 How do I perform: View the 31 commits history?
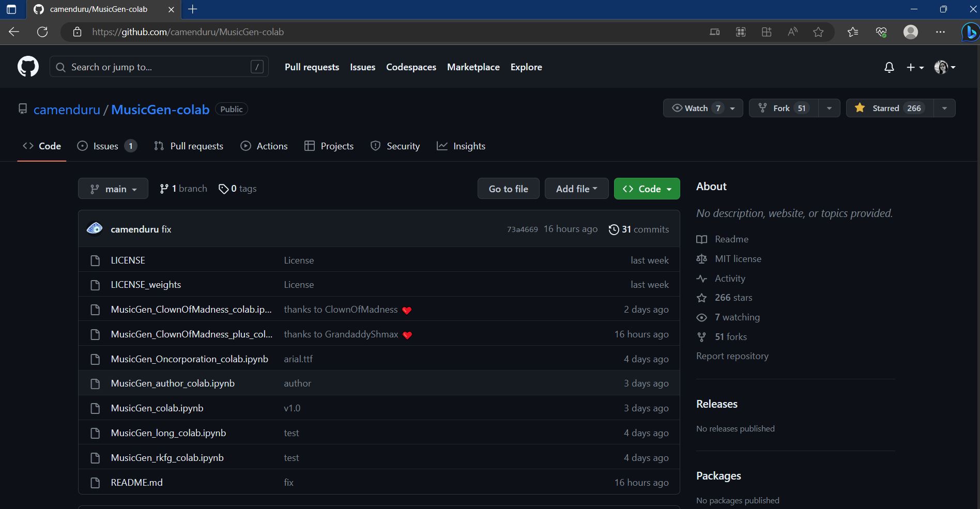pos(639,229)
